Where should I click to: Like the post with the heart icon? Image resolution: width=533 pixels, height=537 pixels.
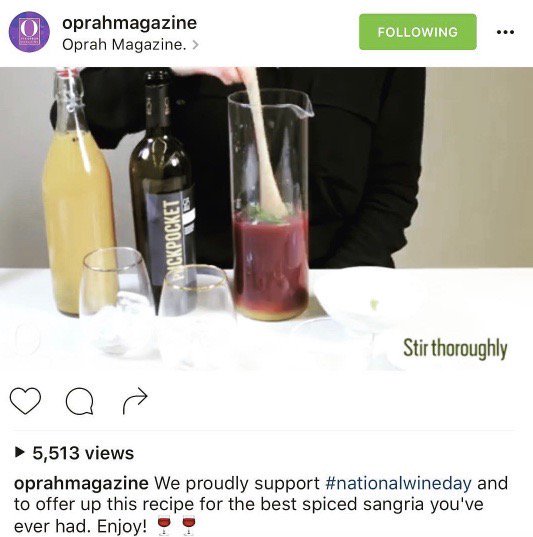[x=25, y=401]
